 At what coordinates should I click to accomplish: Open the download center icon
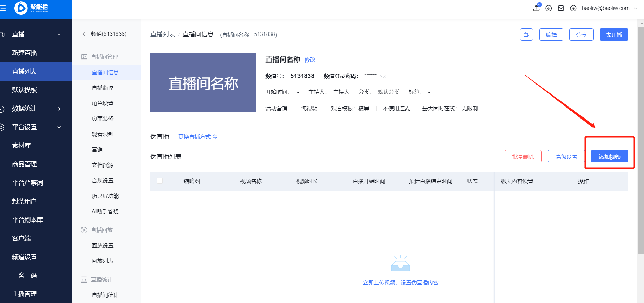549,8
